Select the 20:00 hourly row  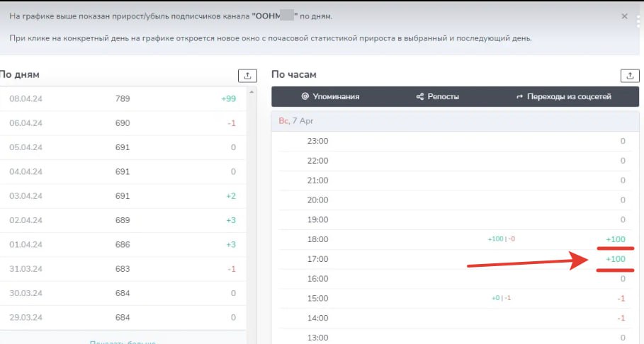coord(455,200)
